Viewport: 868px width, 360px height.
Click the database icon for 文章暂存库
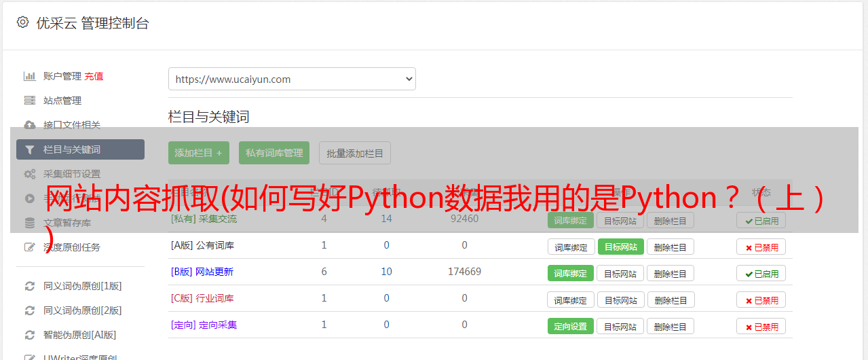point(29,223)
